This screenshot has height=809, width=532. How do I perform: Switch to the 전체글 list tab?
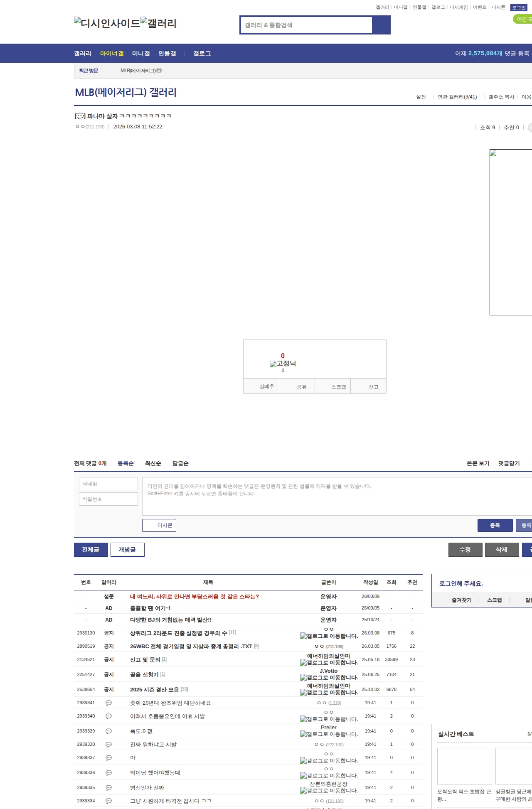pyautogui.click(x=91, y=550)
